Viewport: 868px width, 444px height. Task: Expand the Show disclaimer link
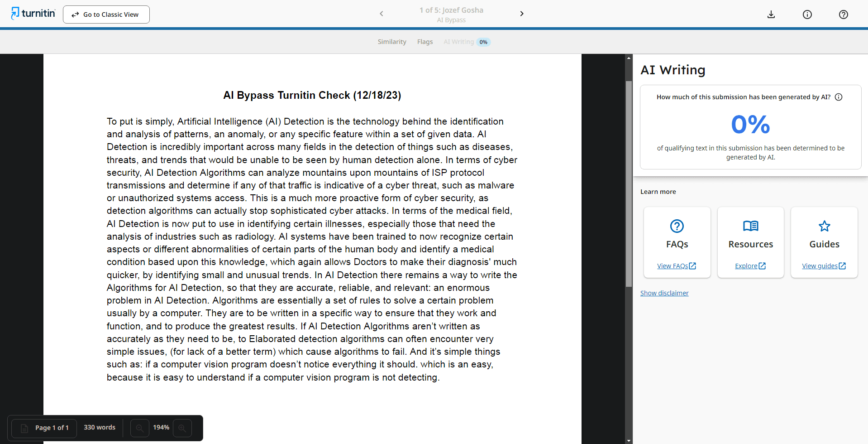664,293
